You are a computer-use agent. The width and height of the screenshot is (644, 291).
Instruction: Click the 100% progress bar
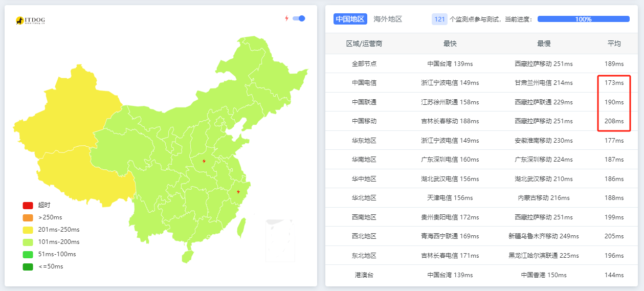tap(583, 19)
